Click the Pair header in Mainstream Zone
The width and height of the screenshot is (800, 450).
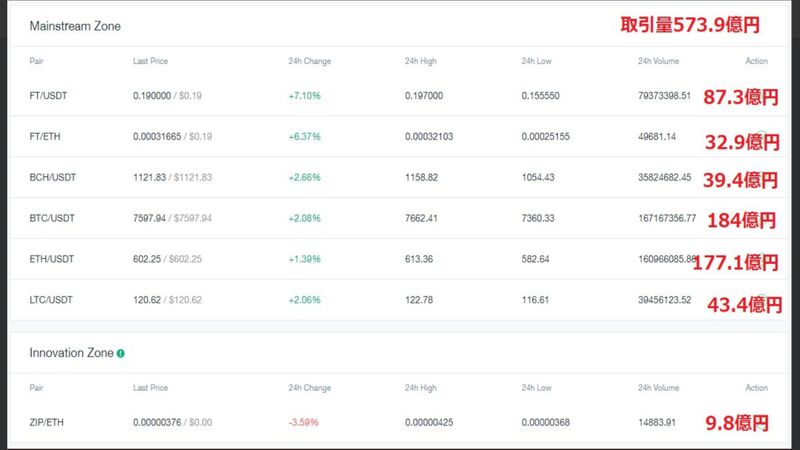click(38, 61)
